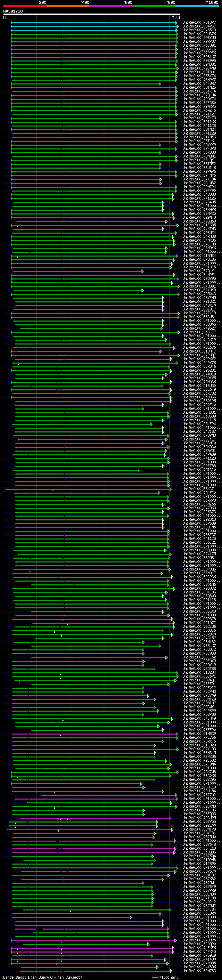Click hit label UniRef100_Q6XHY6

pos(199,210)
